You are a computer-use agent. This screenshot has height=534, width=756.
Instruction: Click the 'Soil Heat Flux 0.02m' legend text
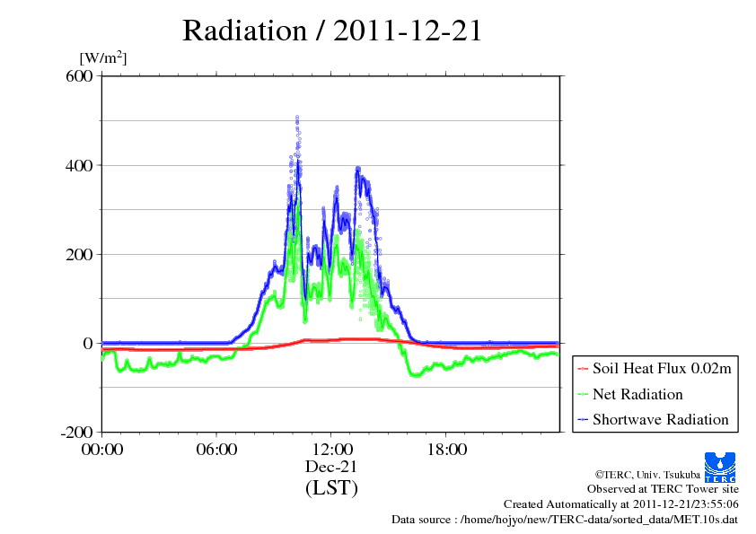[x=662, y=369]
